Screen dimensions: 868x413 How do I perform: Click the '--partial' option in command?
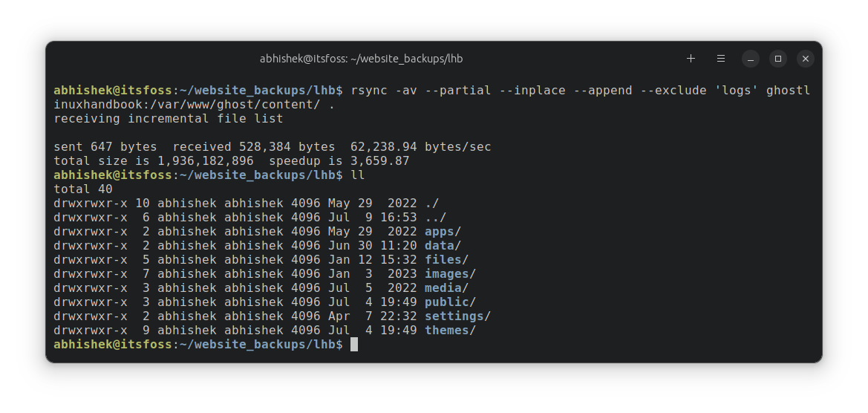tap(458, 90)
